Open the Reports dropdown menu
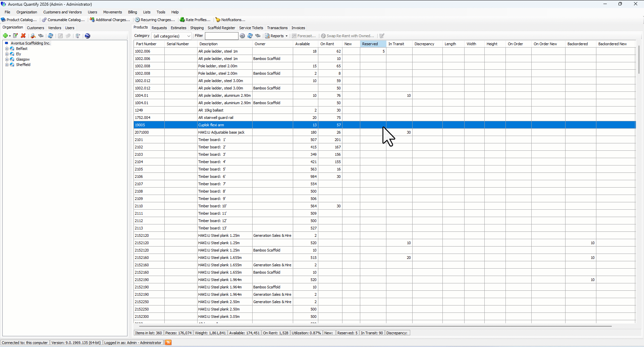This screenshot has height=347, width=644. click(x=276, y=36)
